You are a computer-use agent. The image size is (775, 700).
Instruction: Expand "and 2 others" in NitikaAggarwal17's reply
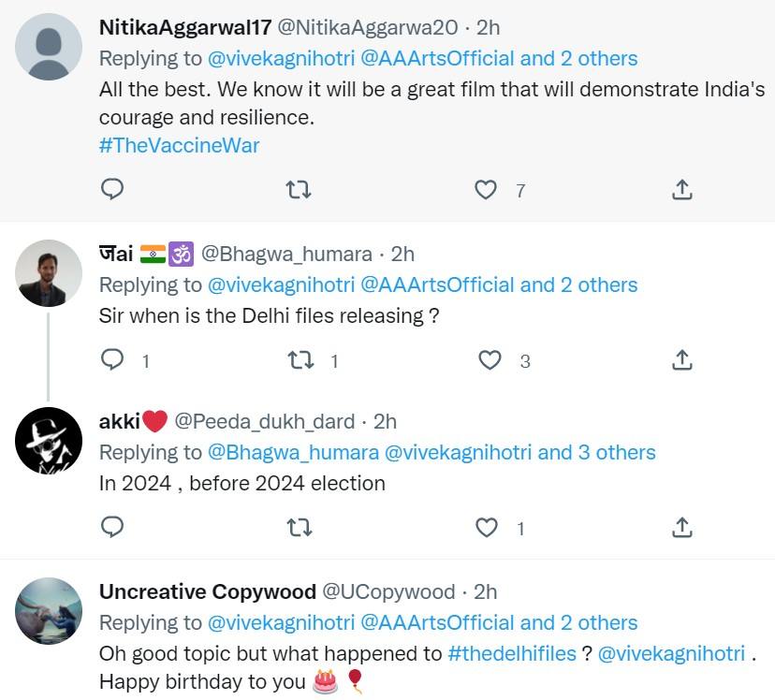pos(578,58)
